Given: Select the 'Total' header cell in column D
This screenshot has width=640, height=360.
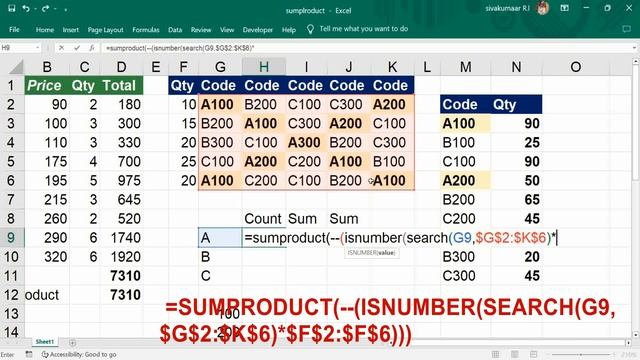Looking at the screenshot, I should point(121,85).
